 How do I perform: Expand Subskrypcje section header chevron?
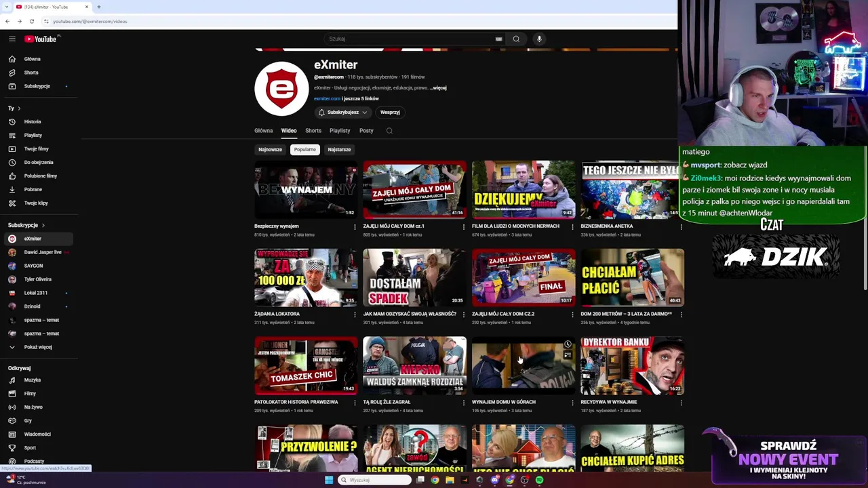43,225
